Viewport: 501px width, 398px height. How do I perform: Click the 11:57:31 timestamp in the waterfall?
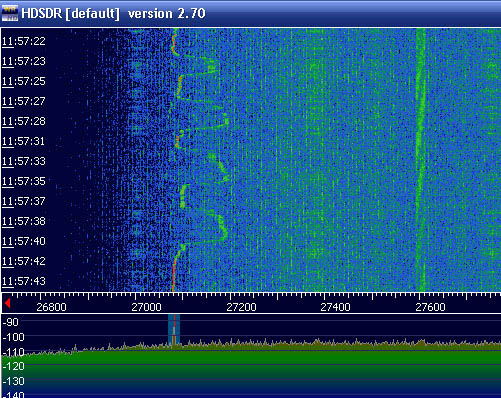(x=23, y=141)
